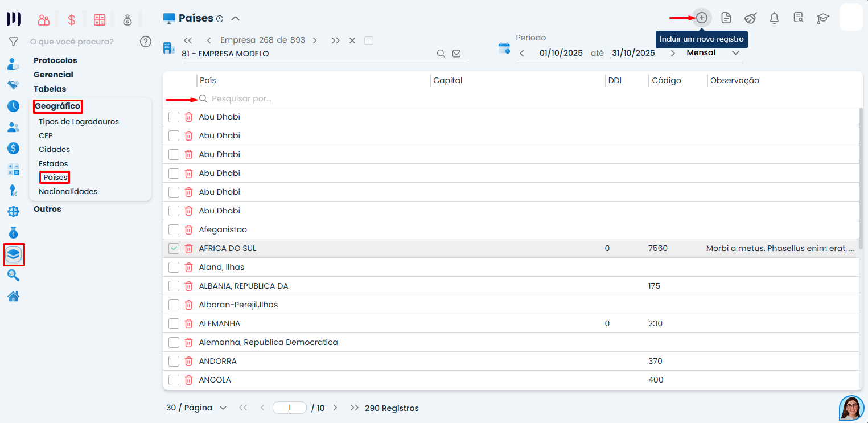Delete the Afeganistao row using trash icon
This screenshot has width=868, height=423.
pos(189,230)
